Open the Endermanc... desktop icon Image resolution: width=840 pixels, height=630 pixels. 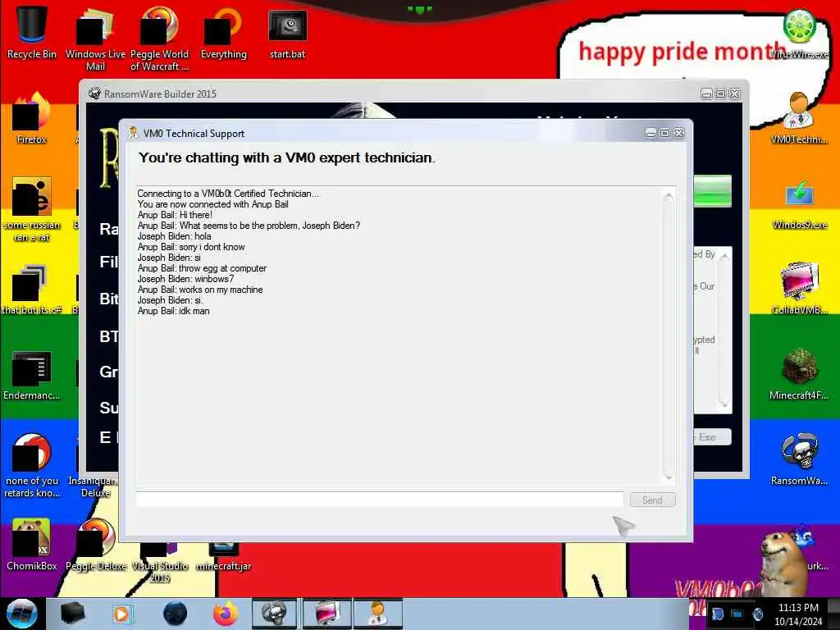(x=32, y=375)
